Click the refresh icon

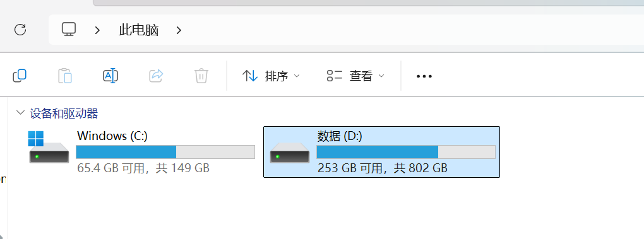point(20,30)
